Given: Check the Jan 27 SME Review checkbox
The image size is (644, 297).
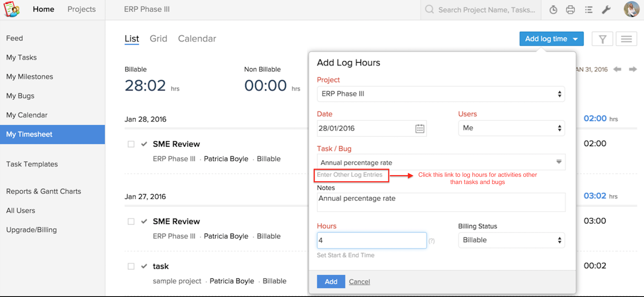Looking at the screenshot, I should point(131,222).
